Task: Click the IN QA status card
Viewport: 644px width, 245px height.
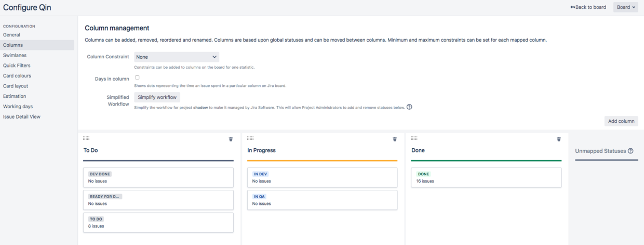Action: (x=322, y=200)
